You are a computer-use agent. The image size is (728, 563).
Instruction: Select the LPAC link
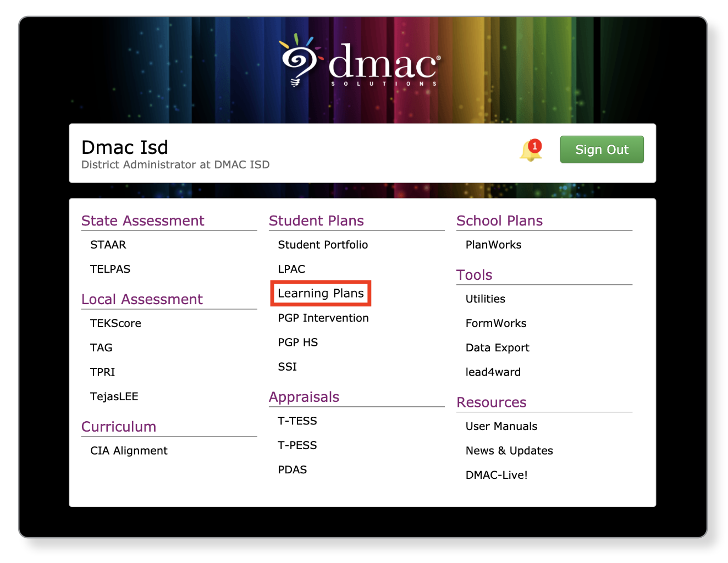tap(291, 269)
